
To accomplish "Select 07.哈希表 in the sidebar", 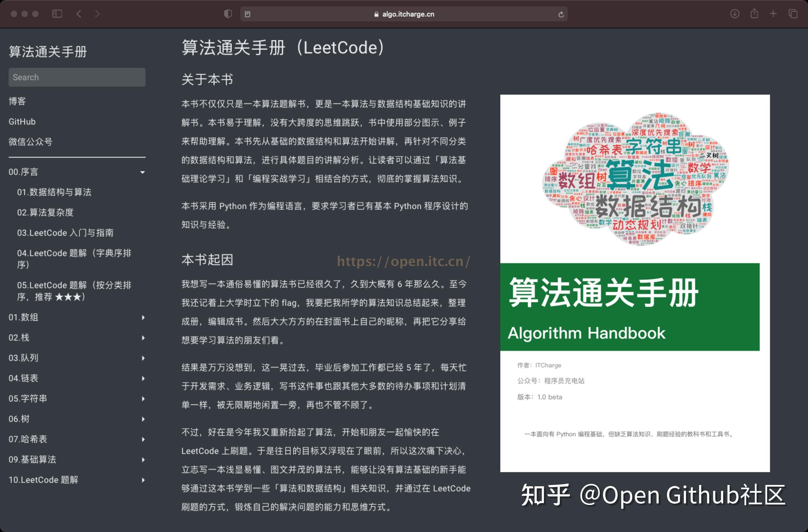I will click(28, 439).
